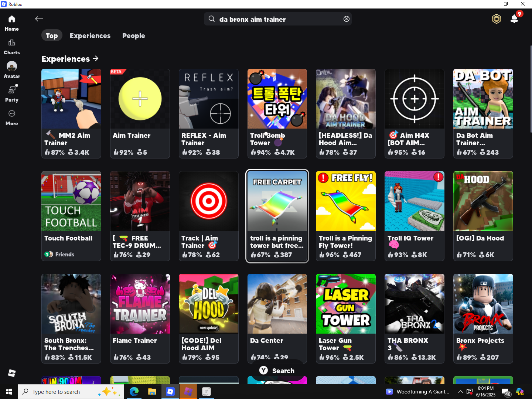Click Friends label on Touch Football

tap(65, 254)
